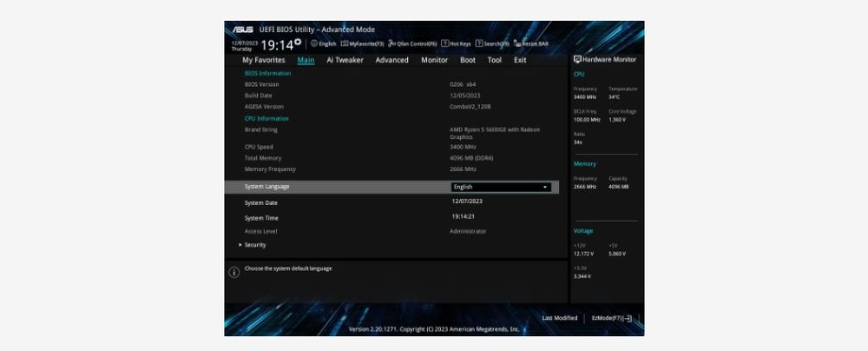Click the BCLK Freq reading 100.00 MHz
Viewport: 868px width, 351px height.
587,120
